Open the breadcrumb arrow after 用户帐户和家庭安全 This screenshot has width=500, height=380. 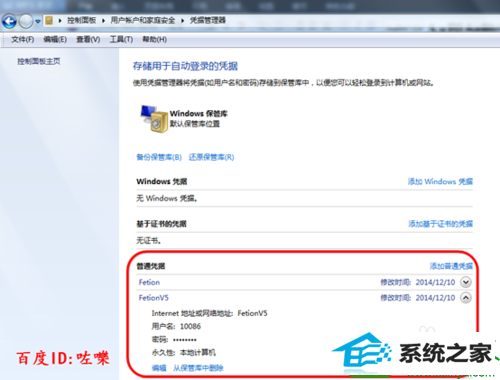[182, 21]
